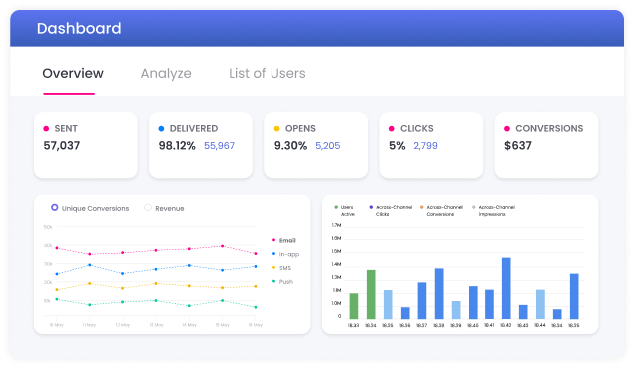The height and width of the screenshot is (368, 634).
Task: Open the opens count link 5,205
Action: [x=328, y=146]
